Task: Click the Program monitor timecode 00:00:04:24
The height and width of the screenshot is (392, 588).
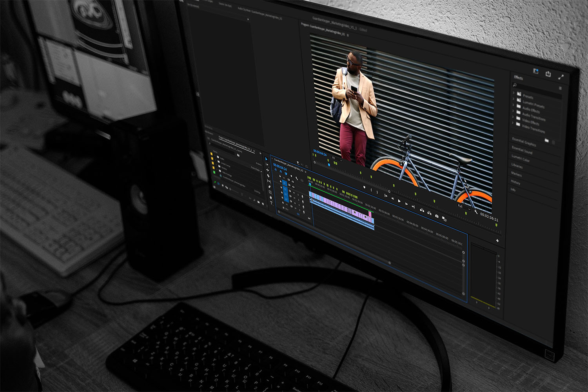Action: click(320, 153)
